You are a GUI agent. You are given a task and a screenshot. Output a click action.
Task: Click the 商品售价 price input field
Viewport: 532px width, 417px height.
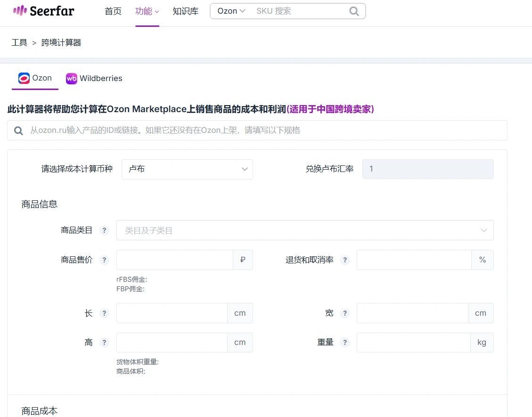click(174, 260)
